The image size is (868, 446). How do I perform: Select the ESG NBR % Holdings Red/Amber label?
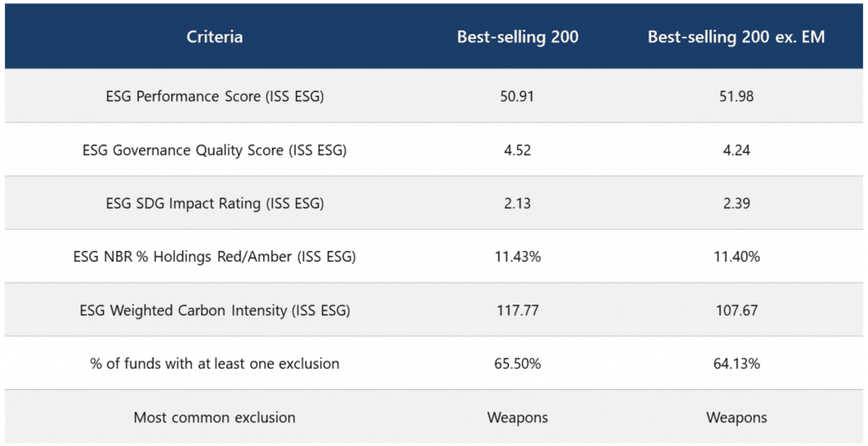tap(214, 257)
